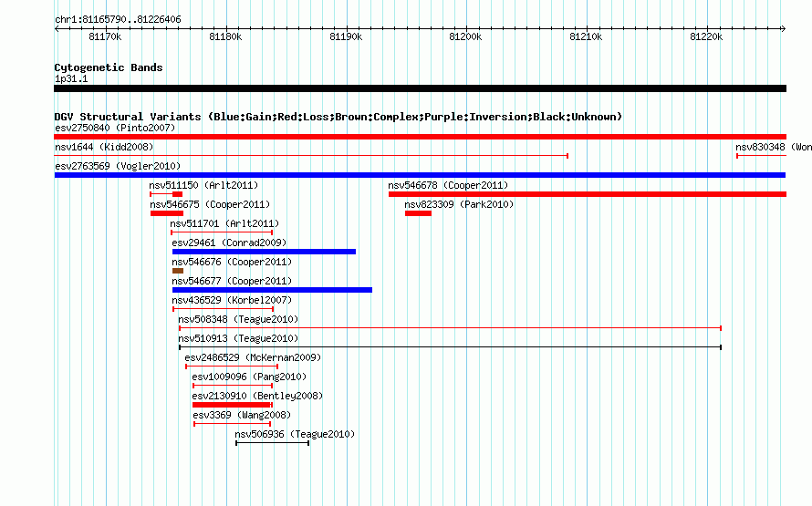
Task: Open the nsv506936 (Teague2010) label
Action: click(295, 434)
